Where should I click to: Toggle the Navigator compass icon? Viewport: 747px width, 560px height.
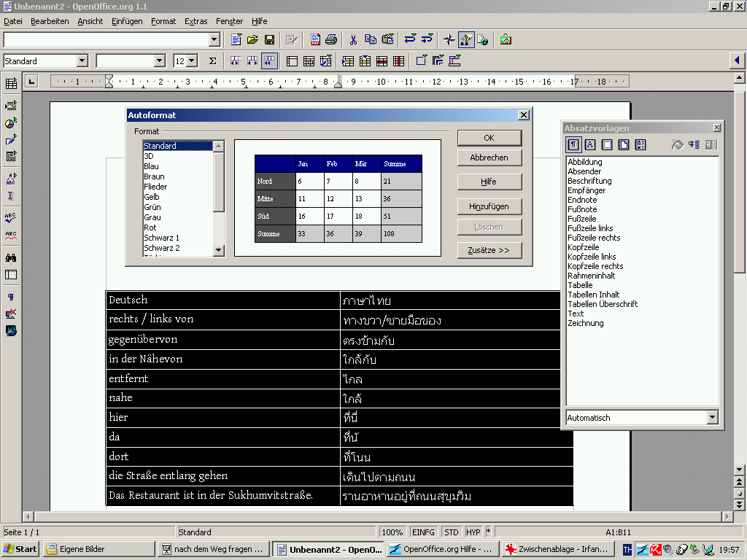coord(449,39)
